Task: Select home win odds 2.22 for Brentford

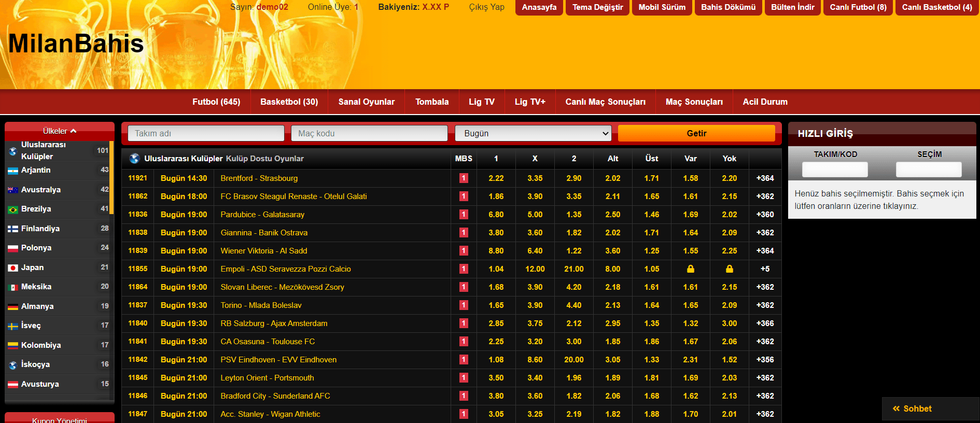Action: [x=496, y=178]
